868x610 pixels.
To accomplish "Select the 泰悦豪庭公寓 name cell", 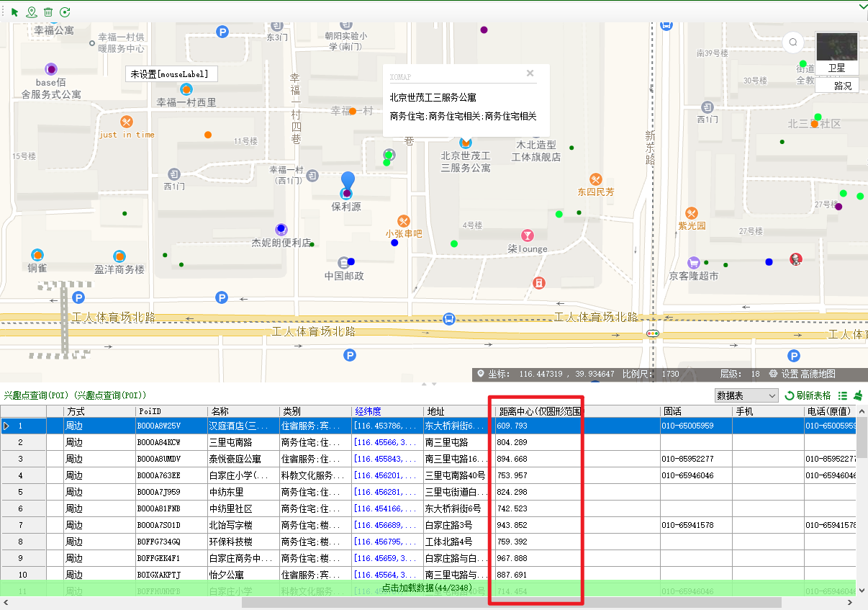I will click(x=243, y=459).
